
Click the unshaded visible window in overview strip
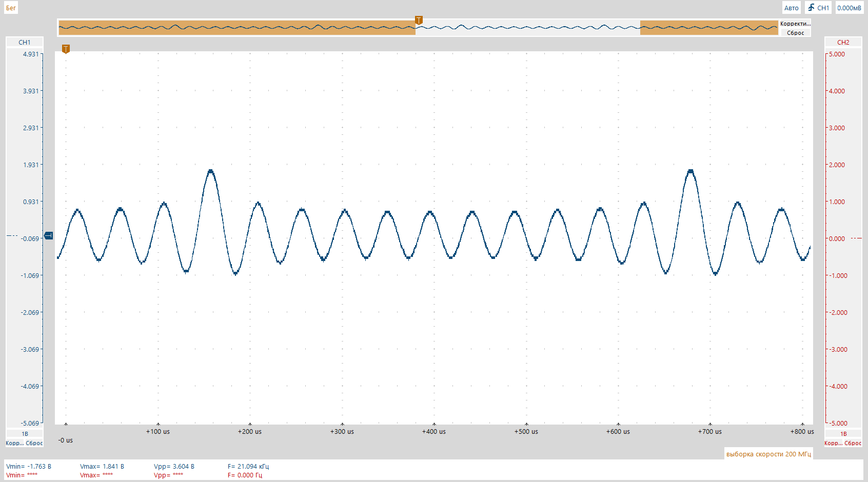point(528,28)
